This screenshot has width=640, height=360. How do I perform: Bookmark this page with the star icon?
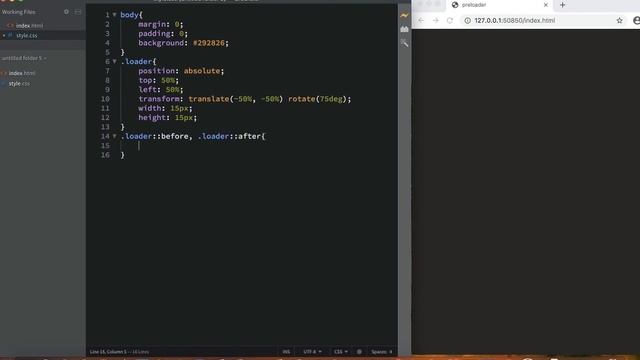point(619,20)
